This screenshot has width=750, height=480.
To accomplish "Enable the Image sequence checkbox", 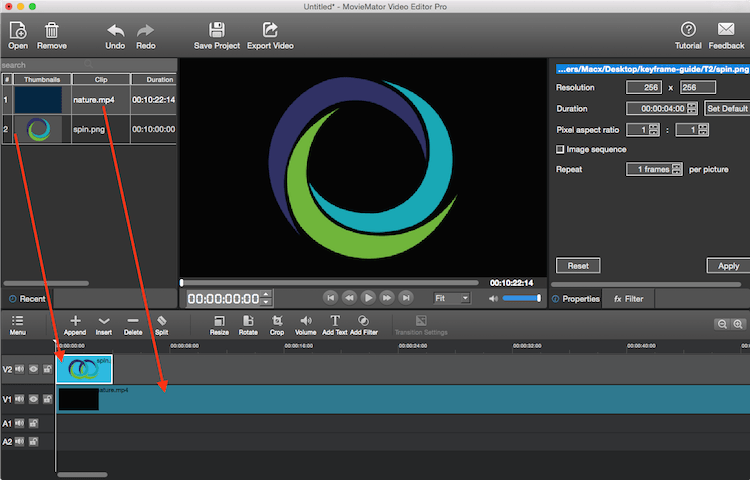I will coord(560,149).
